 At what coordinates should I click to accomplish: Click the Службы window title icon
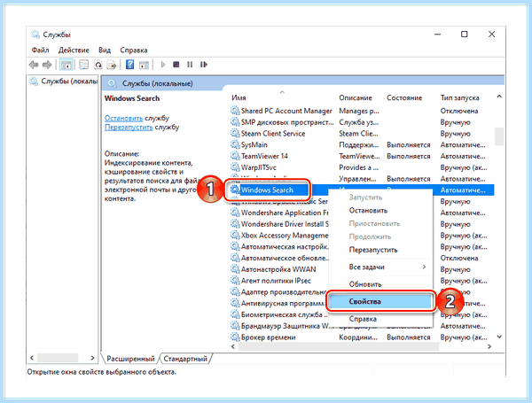35,35
